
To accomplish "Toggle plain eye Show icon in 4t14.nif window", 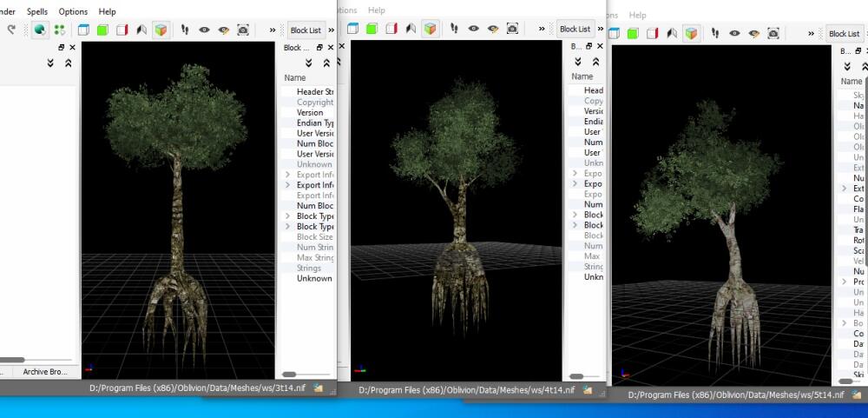I will 473,29.
